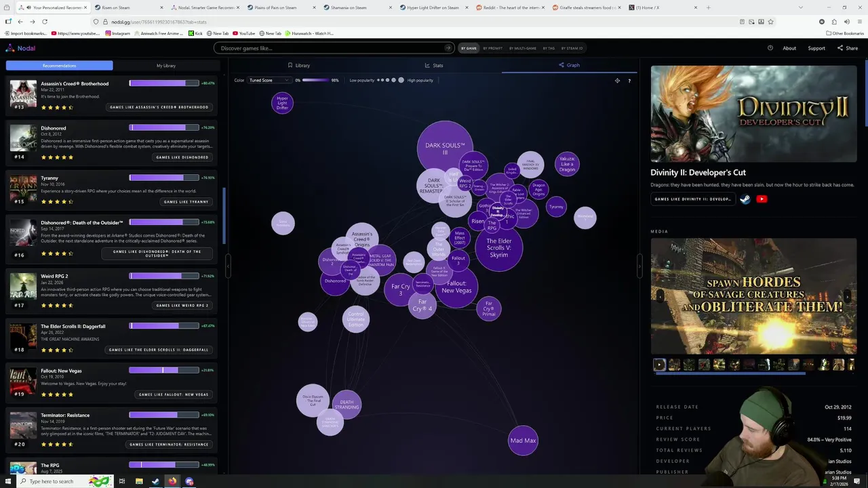Viewport: 868px width, 488px height.
Task: Click Games Like Fallout: New Vegas button
Action: 174,394
